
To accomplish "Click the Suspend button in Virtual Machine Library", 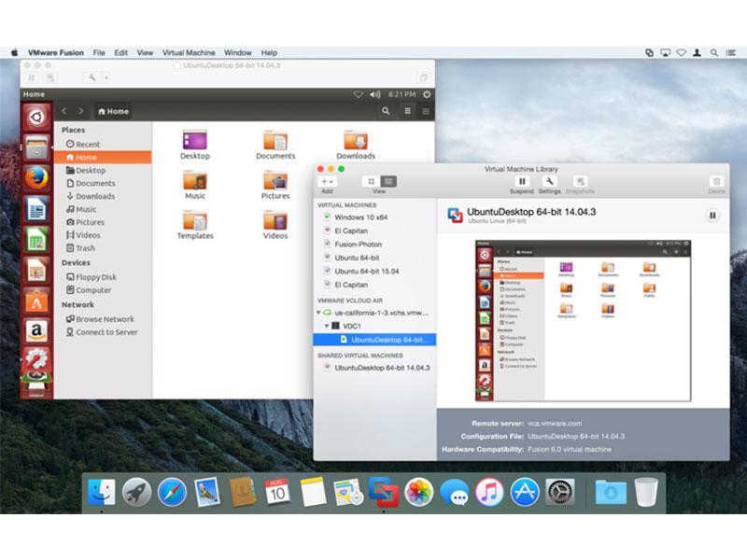I will [x=522, y=181].
